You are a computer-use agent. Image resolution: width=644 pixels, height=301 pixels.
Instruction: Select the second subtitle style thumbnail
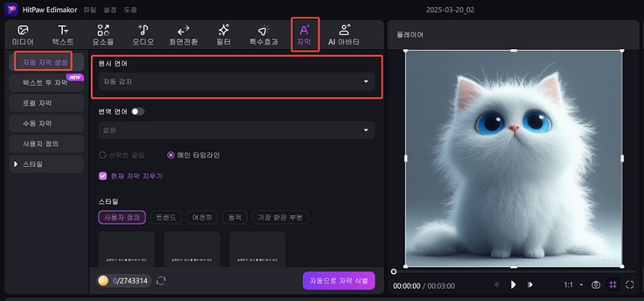point(192,249)
